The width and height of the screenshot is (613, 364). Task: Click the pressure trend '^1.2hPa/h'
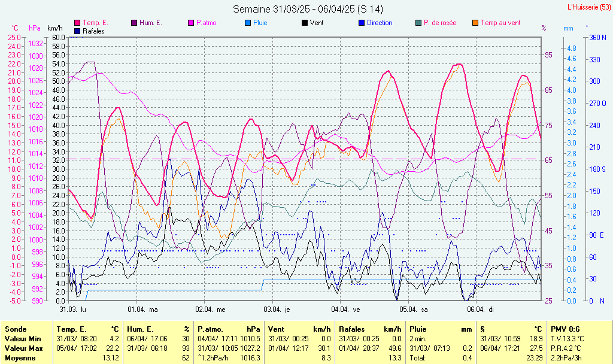point(213,358)
